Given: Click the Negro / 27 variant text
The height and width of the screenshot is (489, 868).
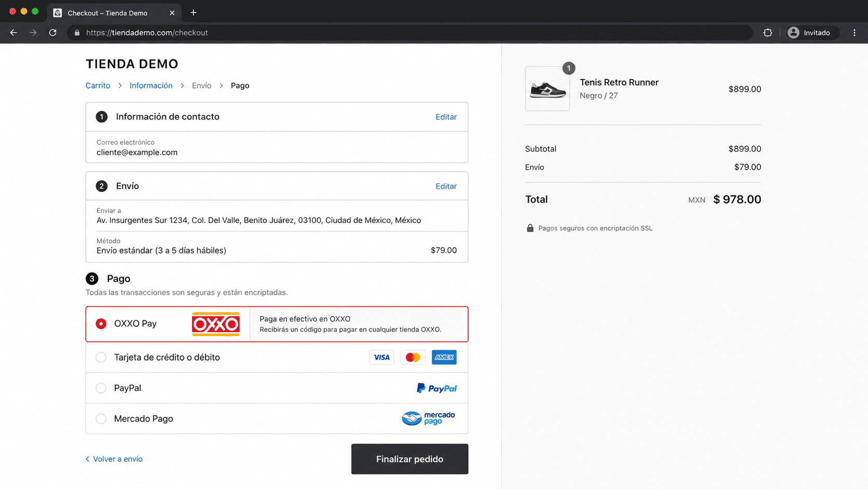Looking at the screenshot, I should pyautogui.click(x=599, y=96).
